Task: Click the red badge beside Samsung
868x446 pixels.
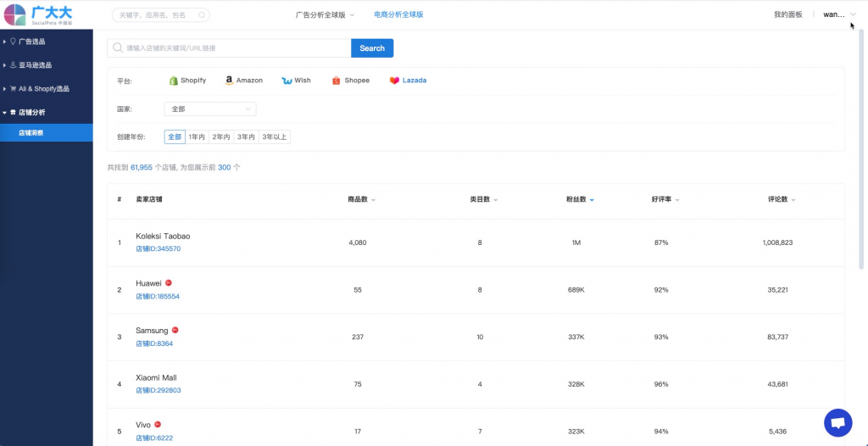Action: 175,330
